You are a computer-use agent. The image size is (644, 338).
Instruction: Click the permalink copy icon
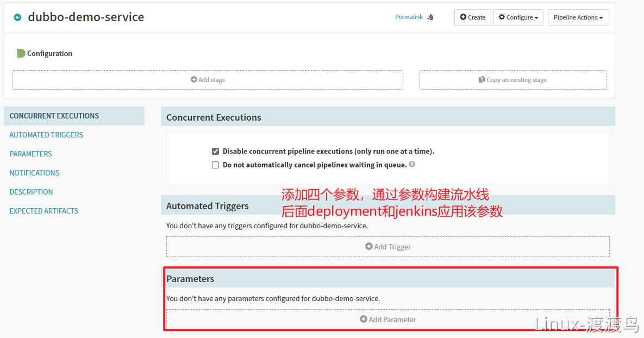click(x=430, y=17)
